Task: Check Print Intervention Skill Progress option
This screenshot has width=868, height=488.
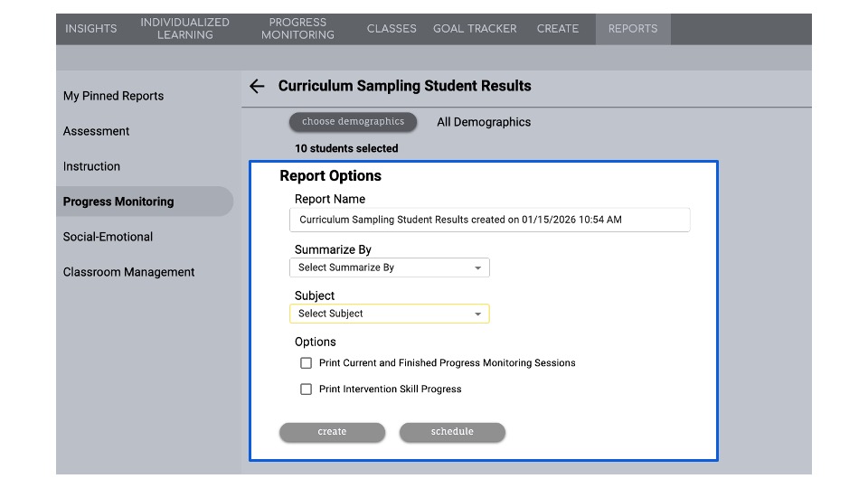Action: [306, 389]
